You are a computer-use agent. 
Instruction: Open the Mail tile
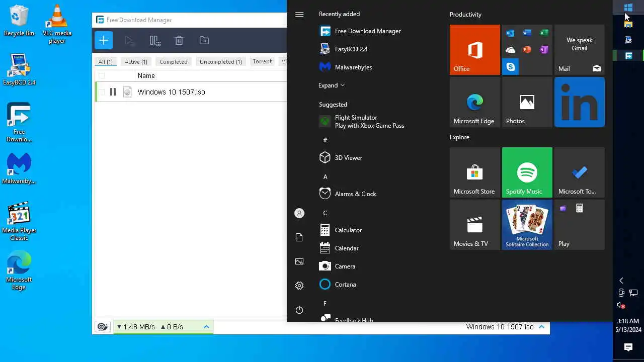coord(580,50)
